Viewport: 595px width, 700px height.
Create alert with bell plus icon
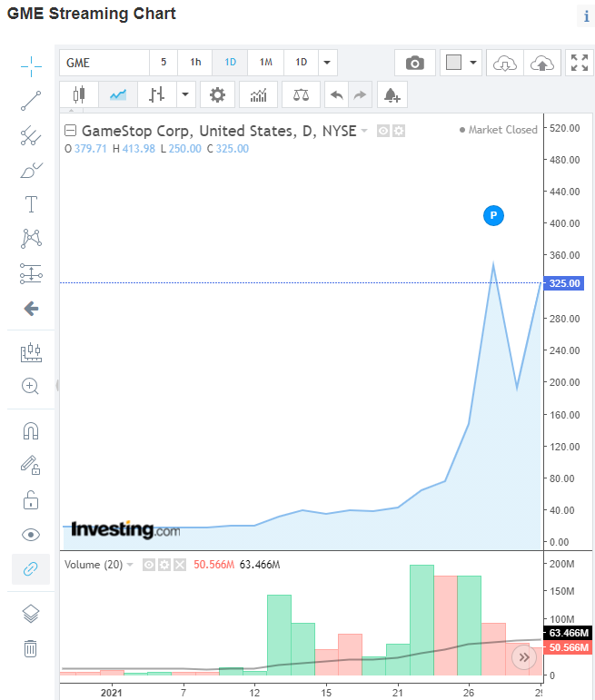click(392, 94)
